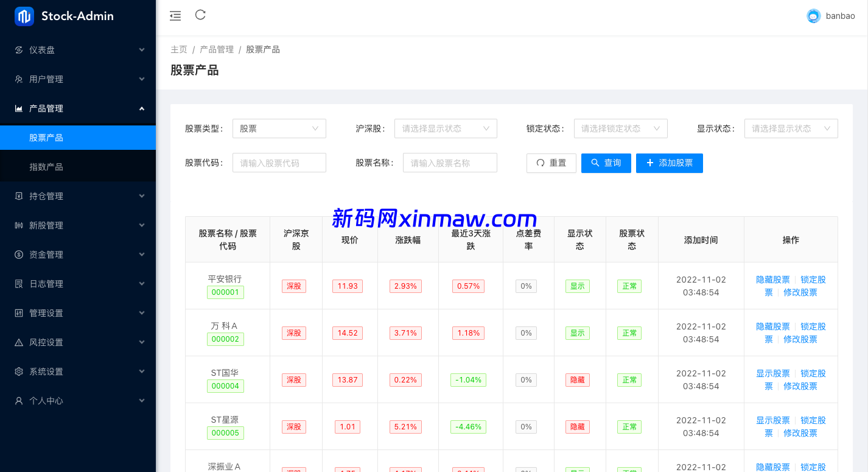Hide the 平安银行 stock via 隐藏股票
This screenshot has height=472, width=868.
[x=772, y=280]
